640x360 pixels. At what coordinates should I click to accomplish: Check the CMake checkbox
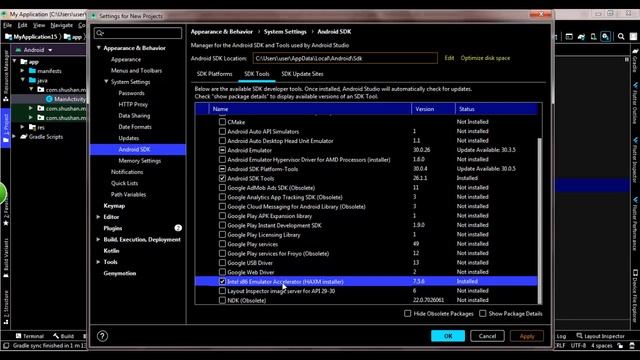tap(222, 122)
